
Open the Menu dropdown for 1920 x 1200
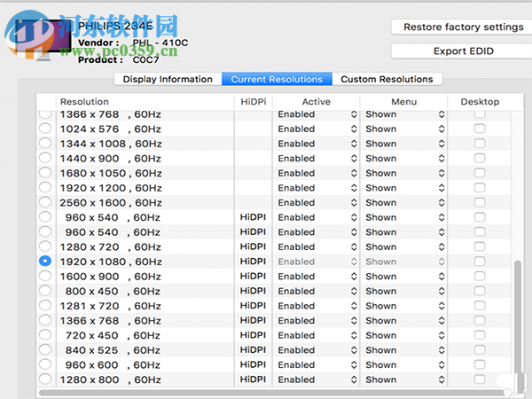404,188
